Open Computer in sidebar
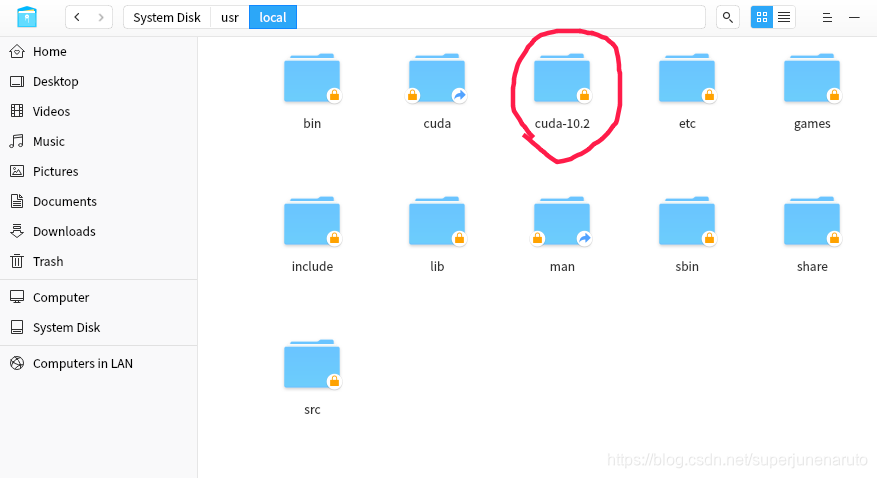The image size is (877, 478). click(98, 297)
